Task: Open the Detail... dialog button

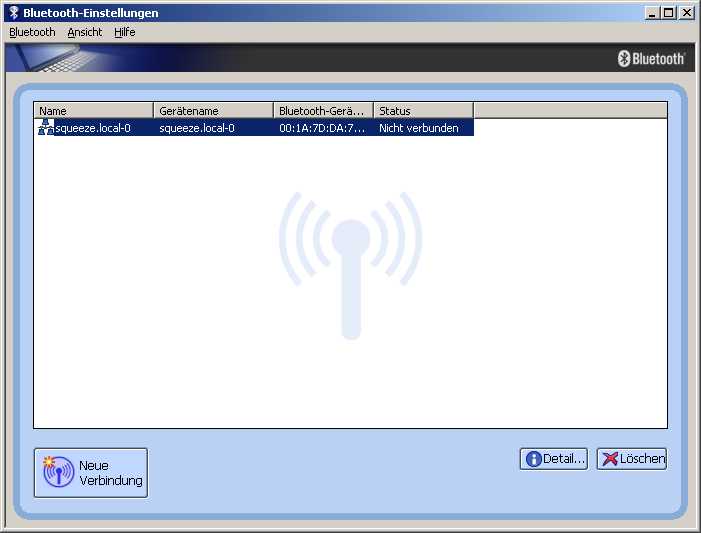Action: pos(553,459)
